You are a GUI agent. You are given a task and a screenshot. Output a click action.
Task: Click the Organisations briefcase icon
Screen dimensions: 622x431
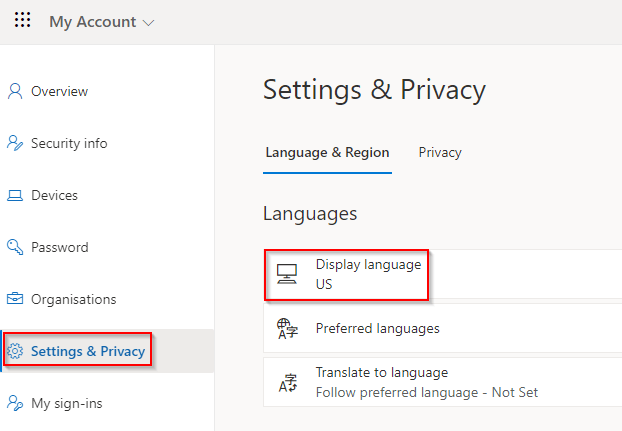pyautogui.click(x=15, y=299)
